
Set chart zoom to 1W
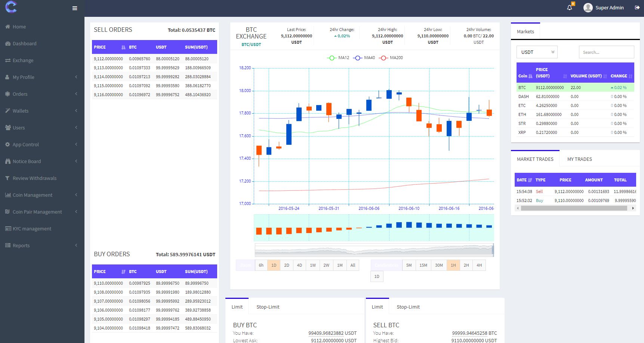pyautogui.click(x=313, y=265)
